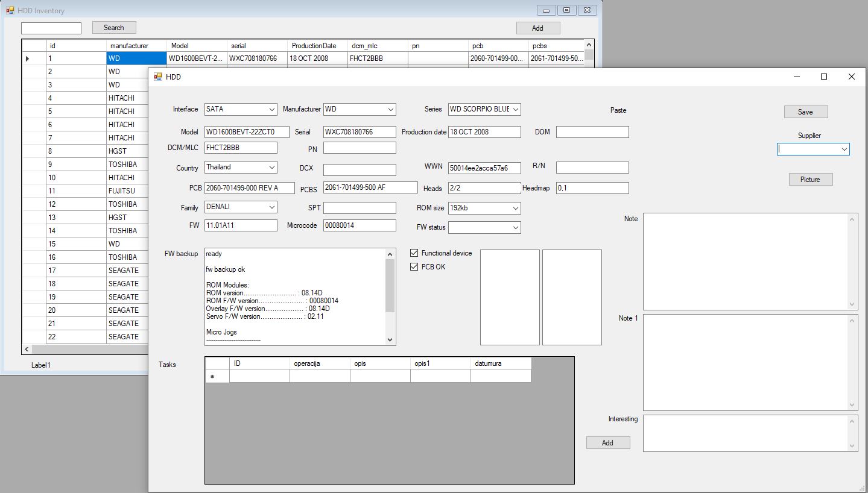Screen dimensions: 868x493
Task: Open the Family dropdown showing DENALI
Action: point(271,207)
